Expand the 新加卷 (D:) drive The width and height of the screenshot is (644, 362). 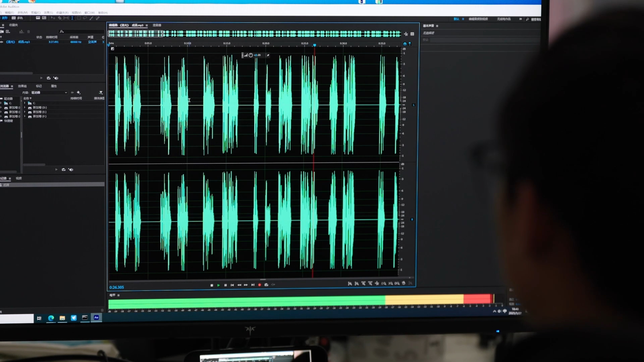[25, 108]
